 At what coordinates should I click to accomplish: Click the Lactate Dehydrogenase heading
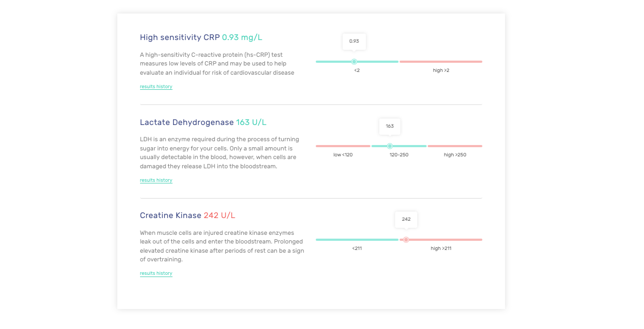187,122
